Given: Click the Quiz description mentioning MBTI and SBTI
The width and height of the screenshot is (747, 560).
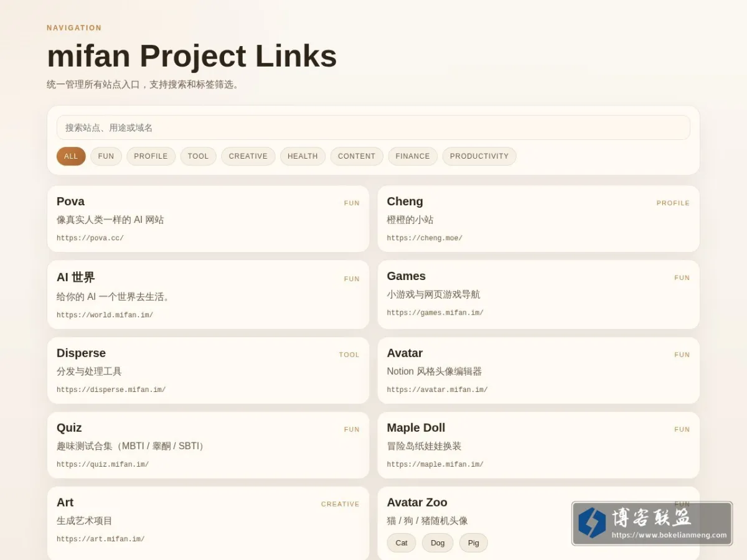Looking at the screenshot, I should 132,446.
